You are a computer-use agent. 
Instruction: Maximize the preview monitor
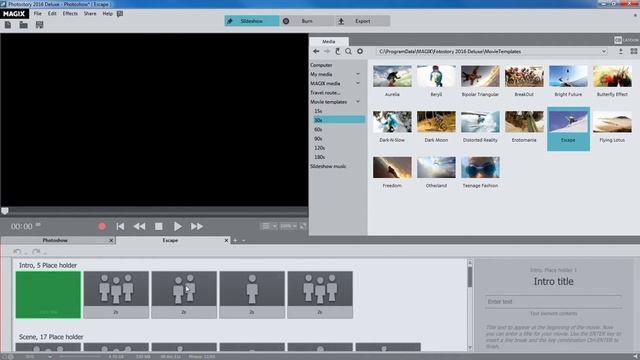[303, 226]
